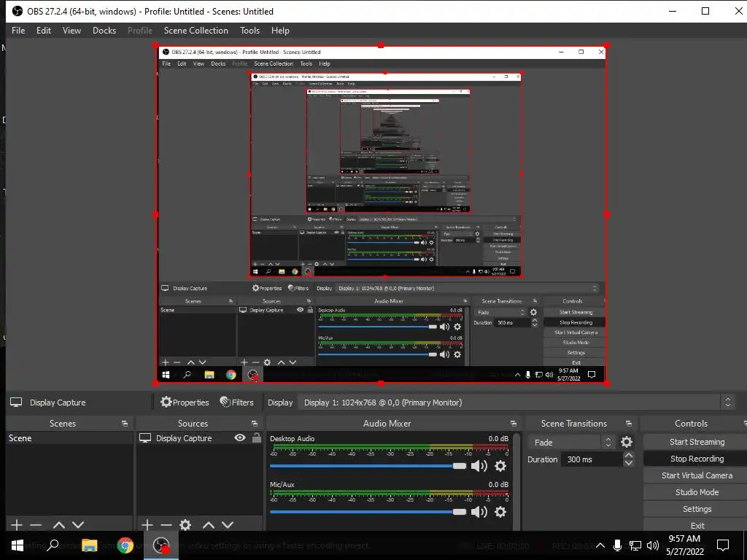747x560 pixels.
Task: Show hidden system tray icons
Action: click(x=600, y=545)
